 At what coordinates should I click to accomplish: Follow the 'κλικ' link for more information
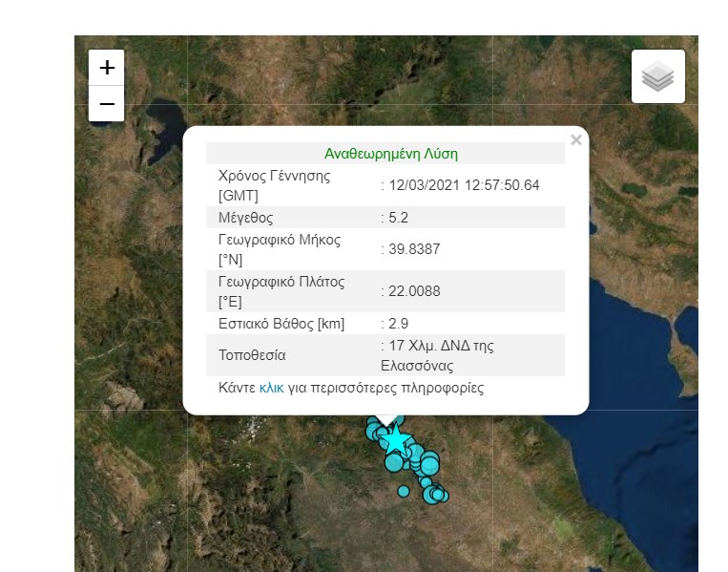click(x=272, y=389)
